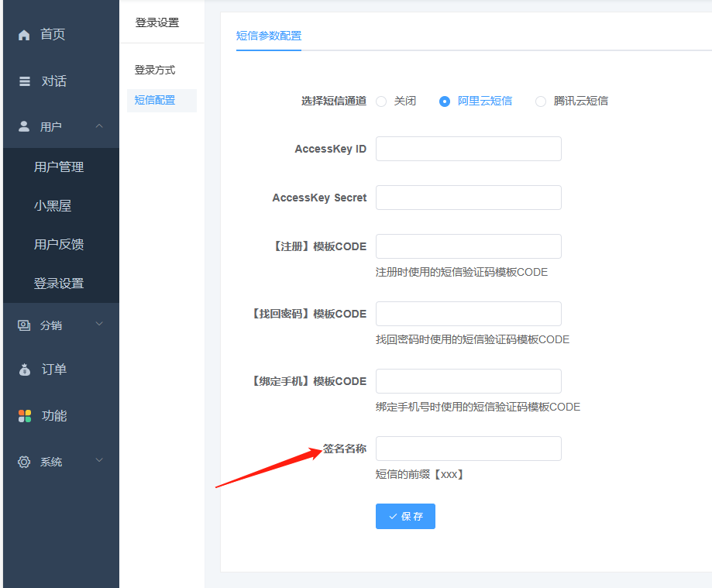
Task: Select the 阿里云短信 radio option
Action: click(x=445, y=101)
